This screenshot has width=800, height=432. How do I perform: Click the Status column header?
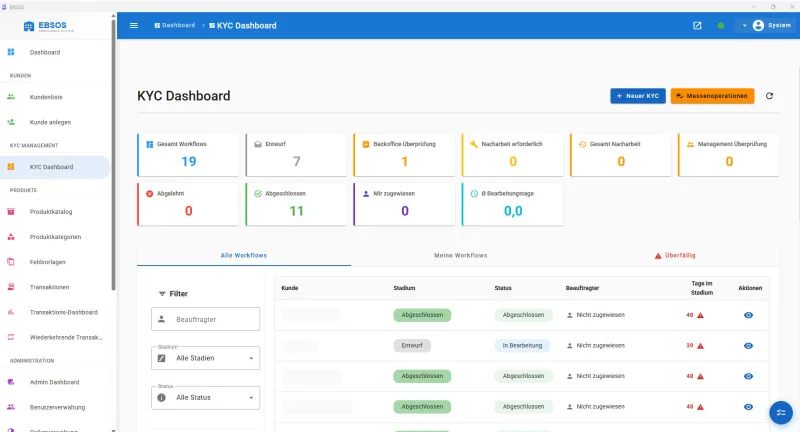pos(503,288)
